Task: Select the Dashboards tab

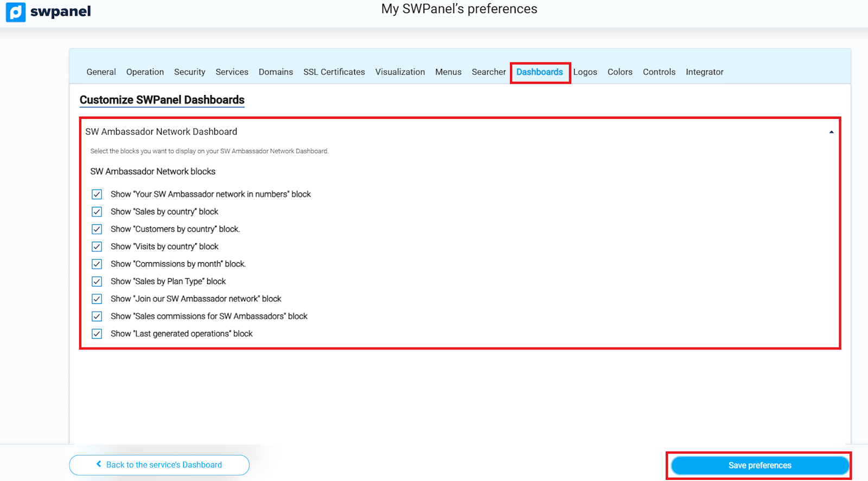Action: (539, 72)
